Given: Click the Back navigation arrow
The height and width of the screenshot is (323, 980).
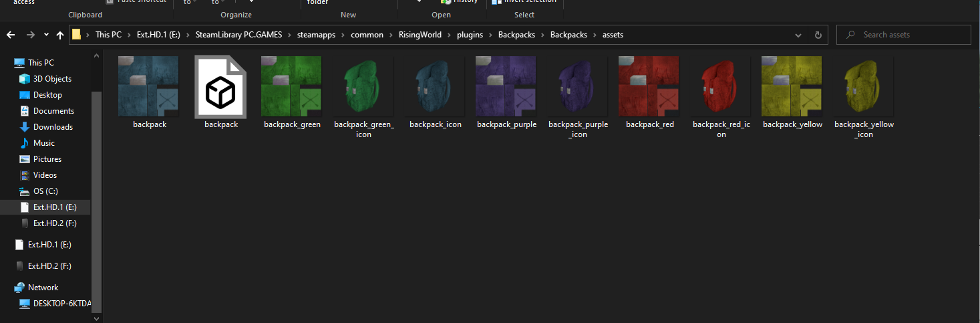Looking at the screenshot, I should (11, 35).
